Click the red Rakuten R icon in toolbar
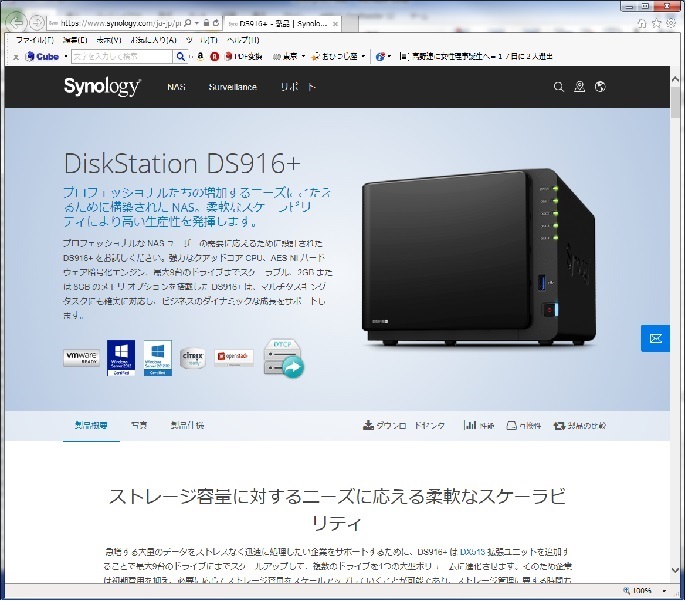This screenshot has height=601, width=686. point(214,56)
